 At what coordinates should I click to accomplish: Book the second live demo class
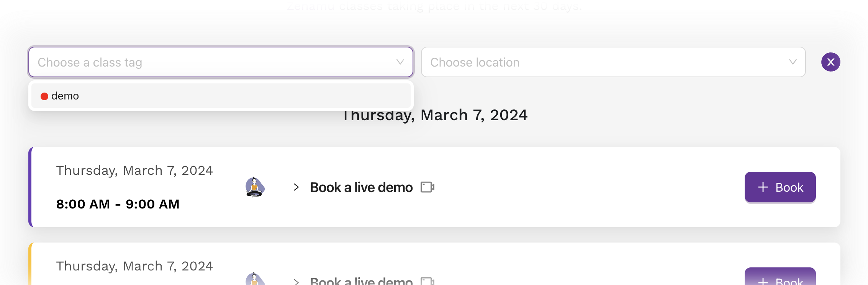(x=780, y=277)
